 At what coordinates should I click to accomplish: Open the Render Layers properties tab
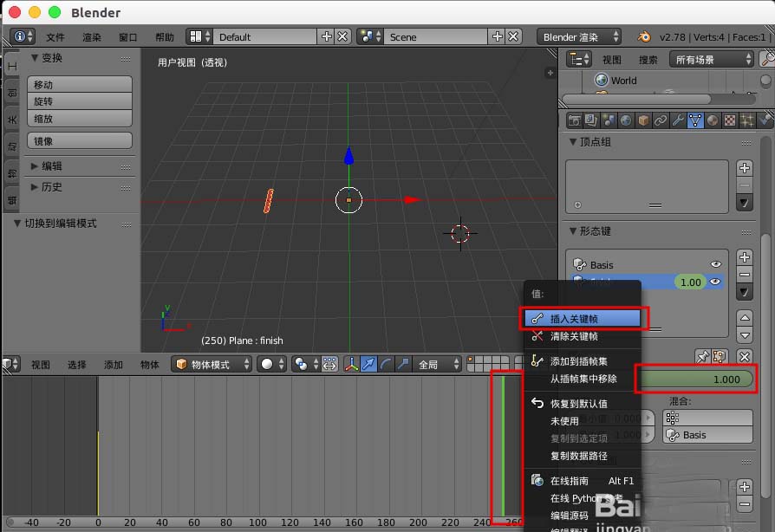click(x=591, y=120)
